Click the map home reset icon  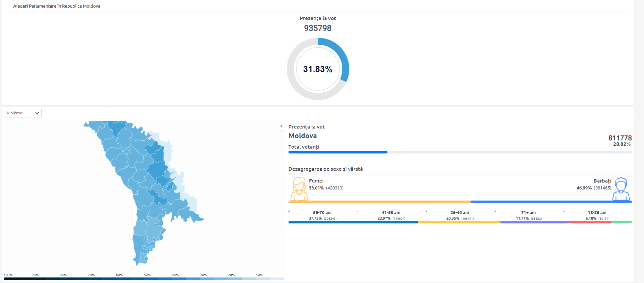[x=281, y=126]
